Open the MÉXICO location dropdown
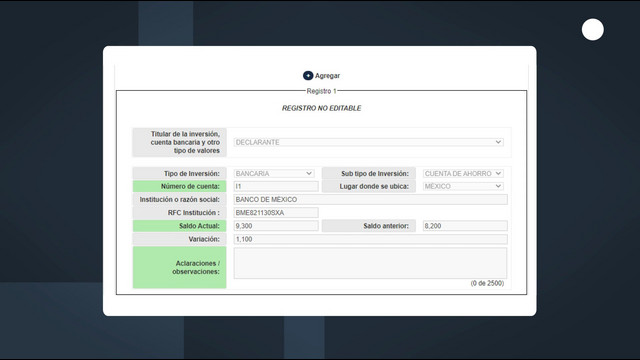The width and height of the screenshot is (640, 360). pos(463,186)
